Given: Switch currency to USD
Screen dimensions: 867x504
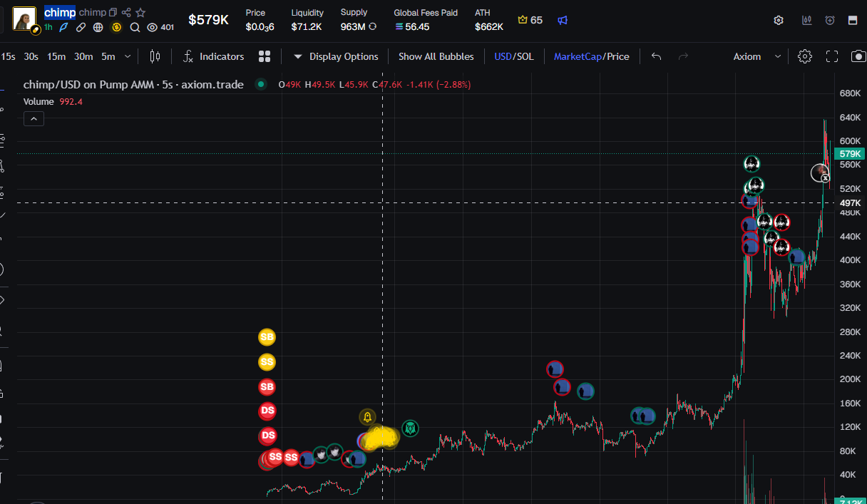Looking at the screenshot, I should point(503,56).
